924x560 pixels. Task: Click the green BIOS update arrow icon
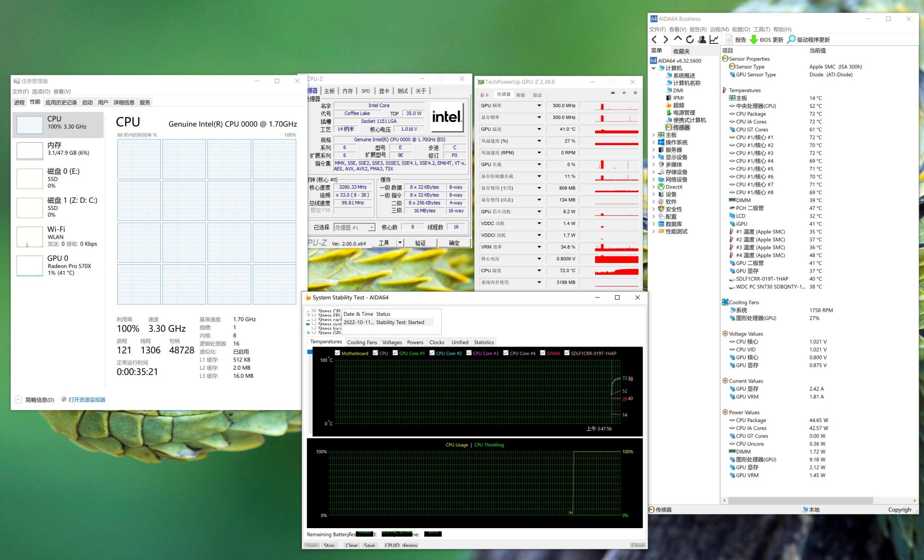754,40
